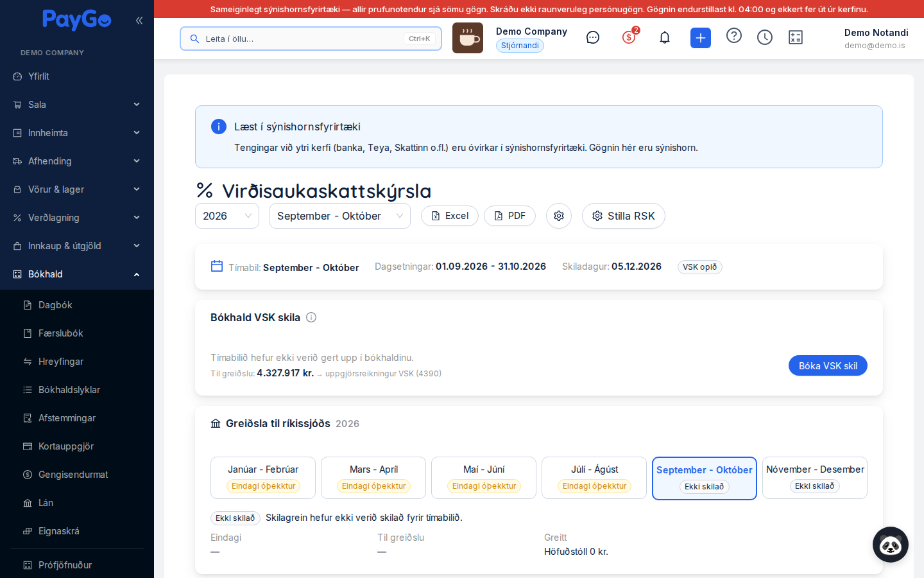Open the clock history icon
Viewport: 924px width, 578px height.
765,38
